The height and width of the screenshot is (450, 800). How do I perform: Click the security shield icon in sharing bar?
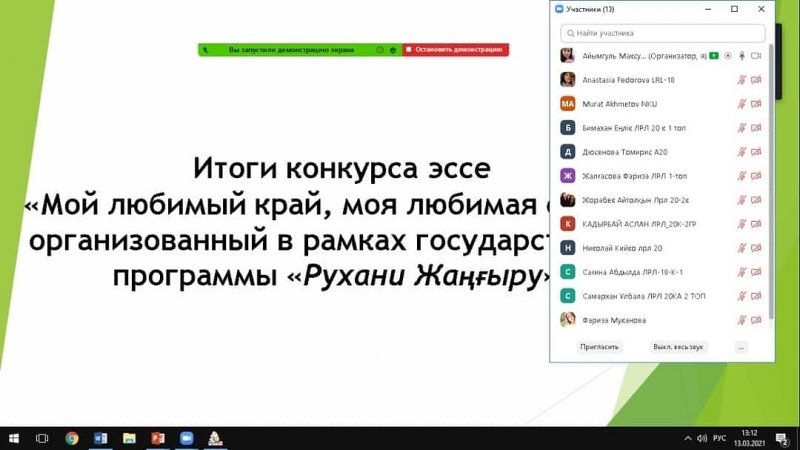point(393,49)
